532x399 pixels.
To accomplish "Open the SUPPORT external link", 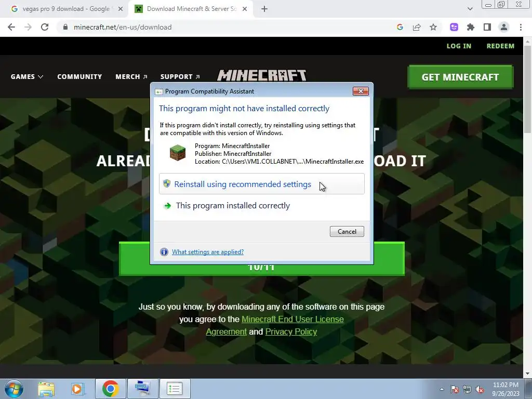I will tap(180, 77).
